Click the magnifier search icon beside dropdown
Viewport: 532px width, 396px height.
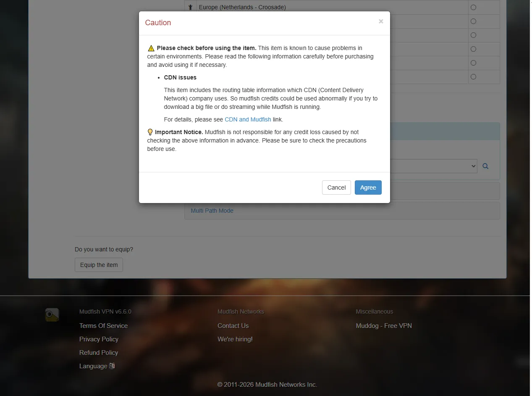(485, 166)
